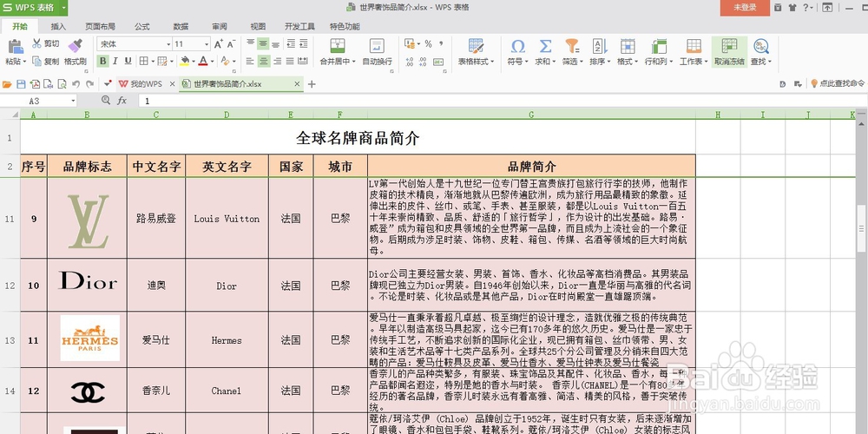Decrease font size with A- icon
Screen dimensions: 868x434
click(x=232, y=43)
